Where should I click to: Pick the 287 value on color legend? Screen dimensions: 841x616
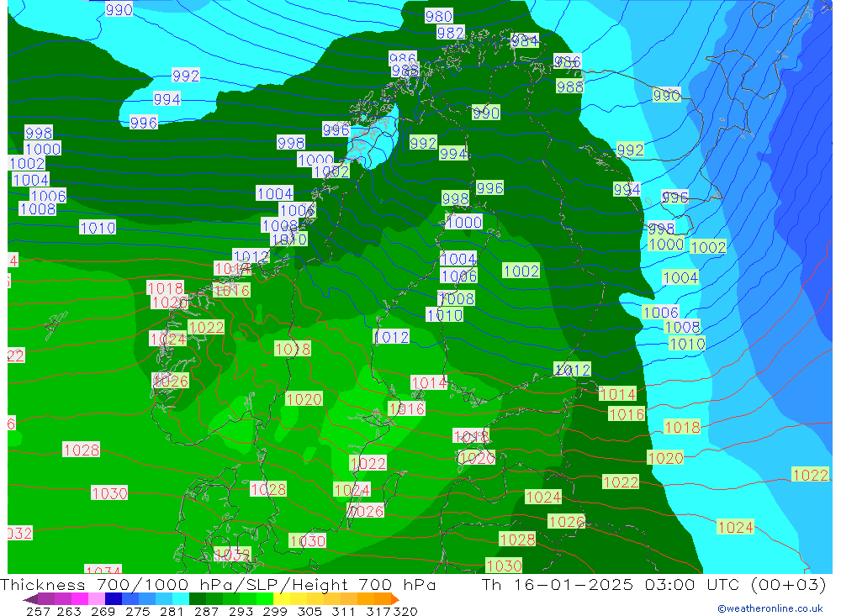click(x=206, y=611)
